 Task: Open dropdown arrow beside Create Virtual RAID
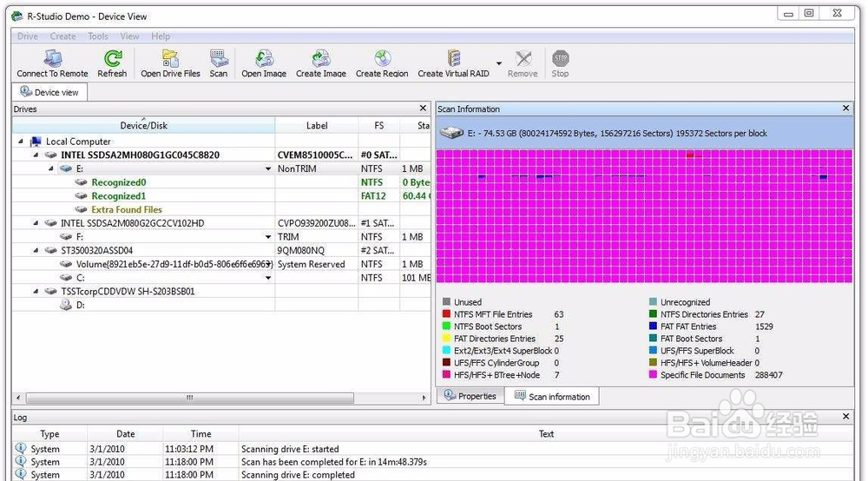pos(499,63)
